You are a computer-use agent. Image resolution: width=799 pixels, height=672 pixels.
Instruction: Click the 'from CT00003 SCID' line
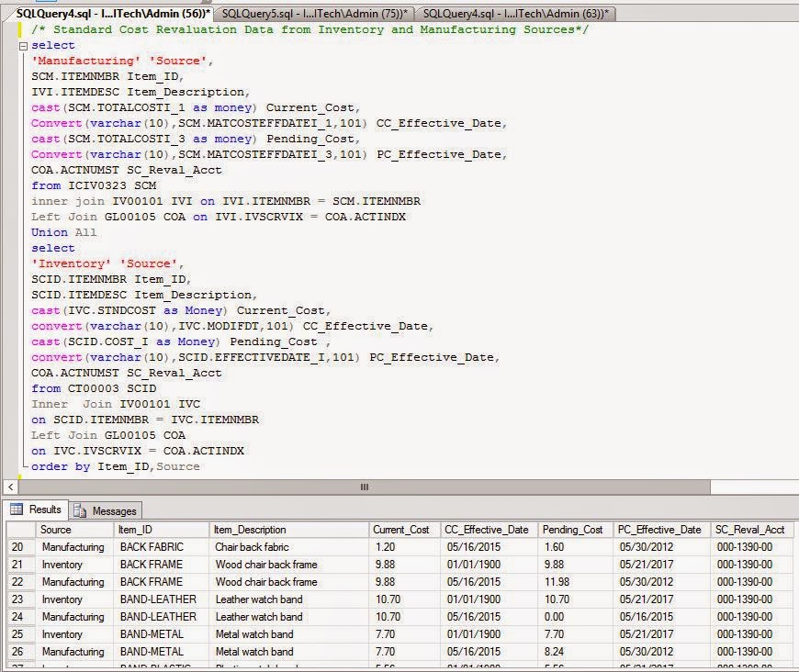coord(94,388)
